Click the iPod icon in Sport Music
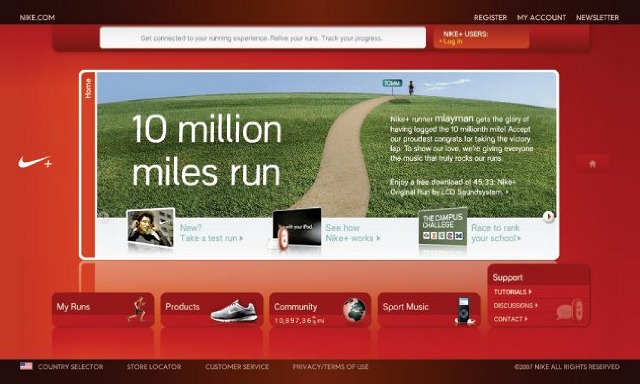Screen dimensions: 640x384 click(463, 311)
